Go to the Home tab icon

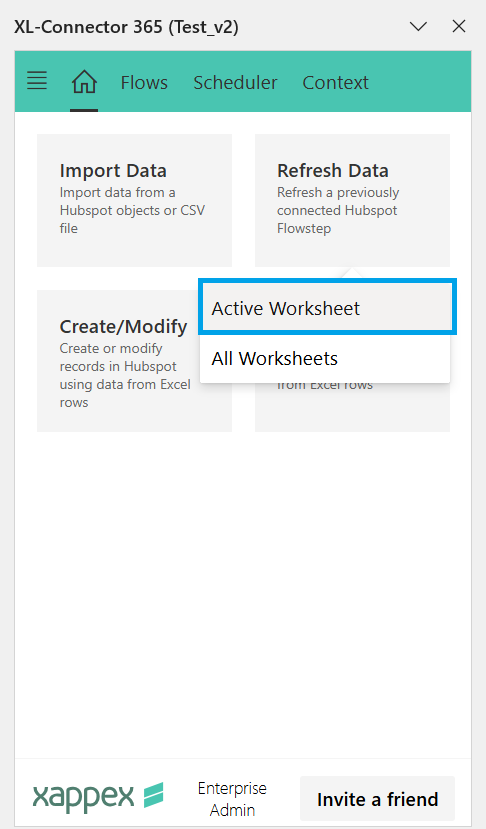point(84,82)
